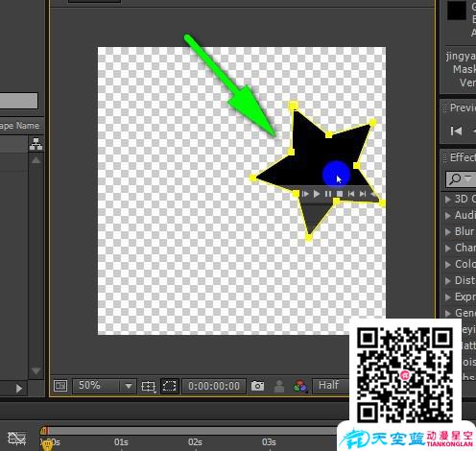Click the pause button on overlay bar

328,194
